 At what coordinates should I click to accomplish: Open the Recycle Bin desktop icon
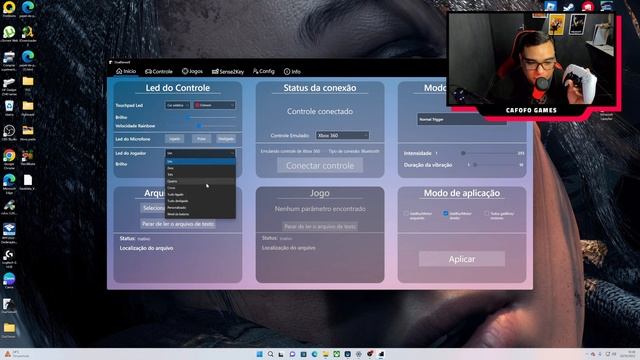[9, 108]
